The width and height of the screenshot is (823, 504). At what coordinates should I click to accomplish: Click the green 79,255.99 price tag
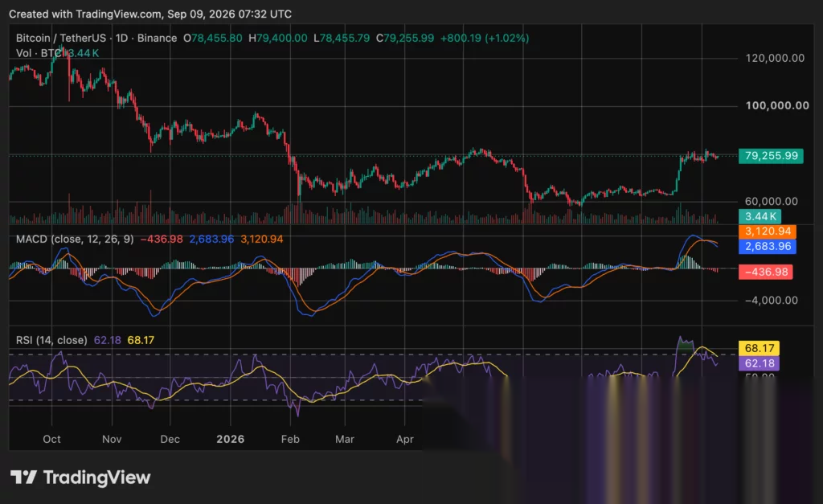pyautogui.click(x=771, y=156)
